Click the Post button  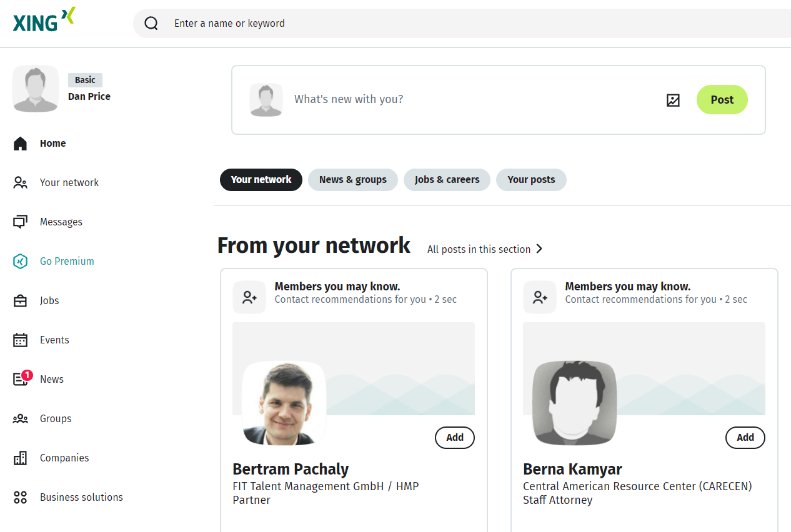[722, 99]
